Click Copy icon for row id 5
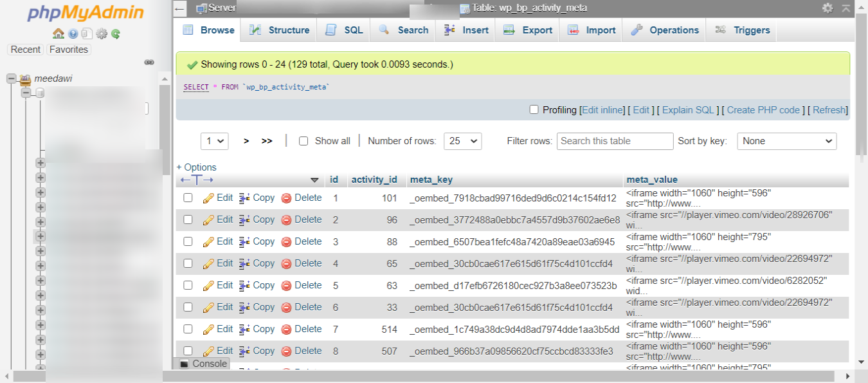The height and width of the screenshot is (383, 868). pos(244,286)
